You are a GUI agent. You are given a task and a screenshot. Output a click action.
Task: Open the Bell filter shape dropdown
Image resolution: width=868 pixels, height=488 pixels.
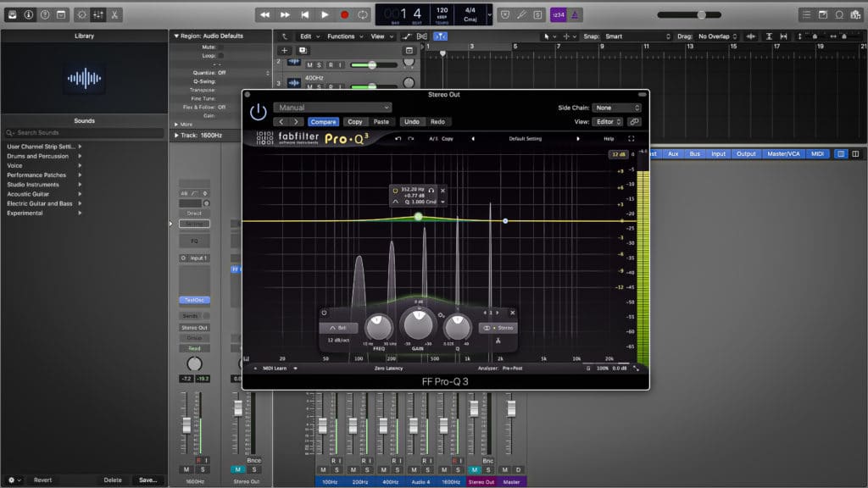click(338, 328)
